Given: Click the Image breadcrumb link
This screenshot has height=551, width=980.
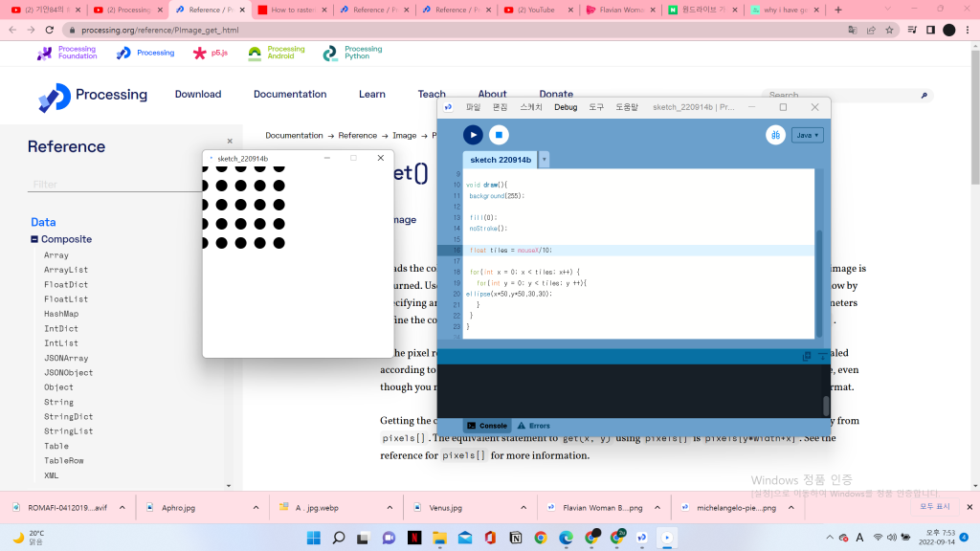Looking at the screenshot, I should 405,136.
